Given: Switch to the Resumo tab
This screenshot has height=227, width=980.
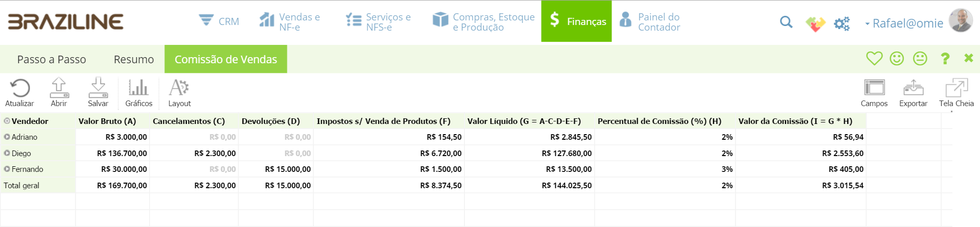Looking at the screenshot, I should [134, 59].
